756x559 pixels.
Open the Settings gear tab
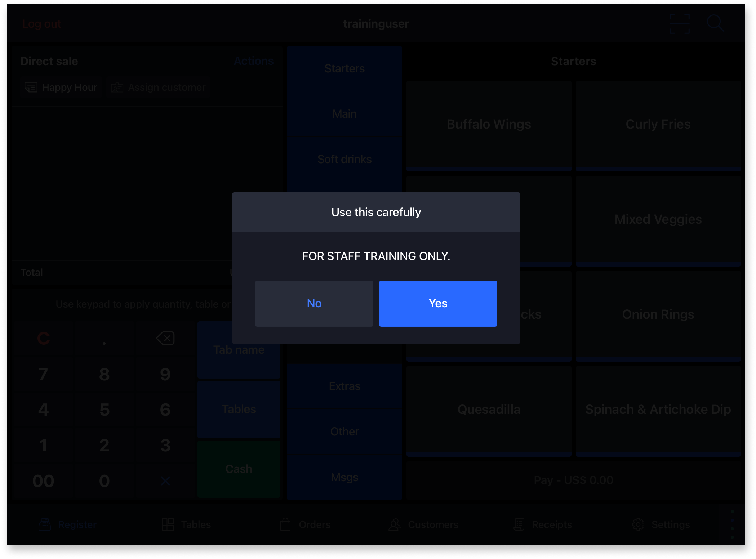click(x=638, y=524)
